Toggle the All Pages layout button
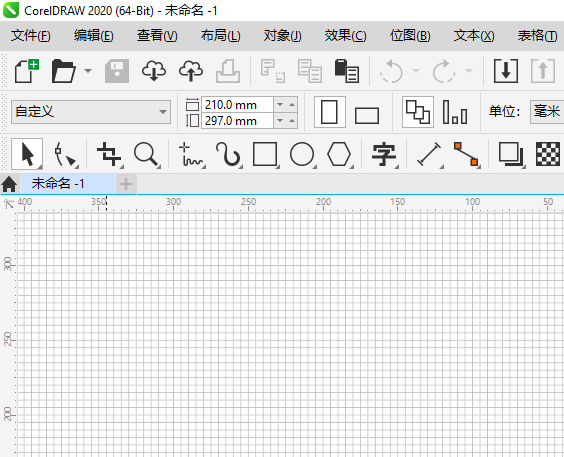 [x=418, y=112]
